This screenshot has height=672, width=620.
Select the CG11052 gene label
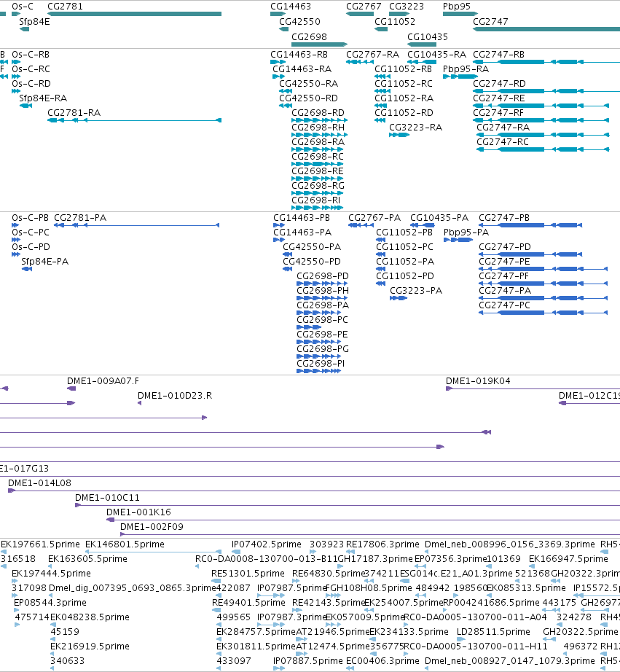click(x=395, y=21)
